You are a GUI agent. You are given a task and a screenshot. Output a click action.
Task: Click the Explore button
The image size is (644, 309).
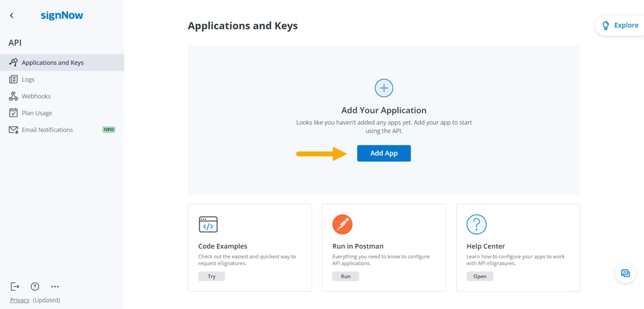click(619, 25)
